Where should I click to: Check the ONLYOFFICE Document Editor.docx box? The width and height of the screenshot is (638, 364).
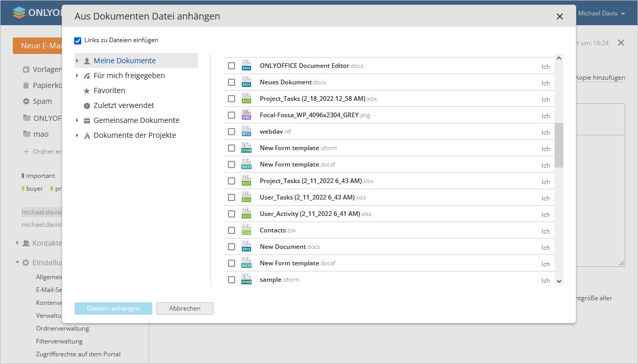232,66
